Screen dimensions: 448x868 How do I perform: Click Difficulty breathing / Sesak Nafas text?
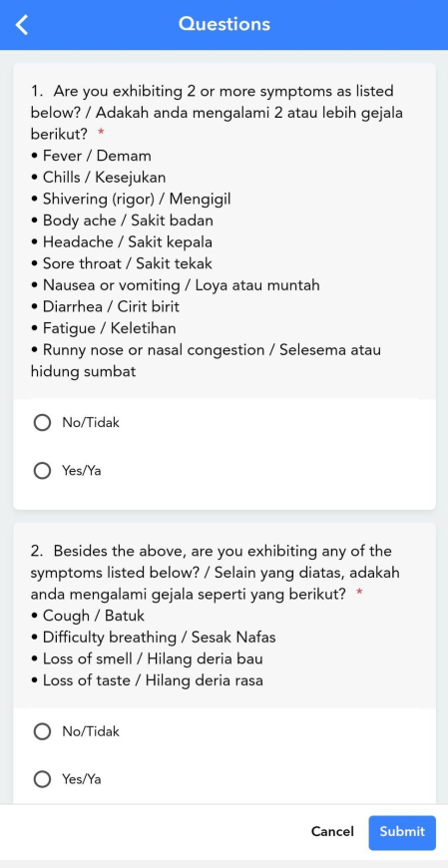153,638
